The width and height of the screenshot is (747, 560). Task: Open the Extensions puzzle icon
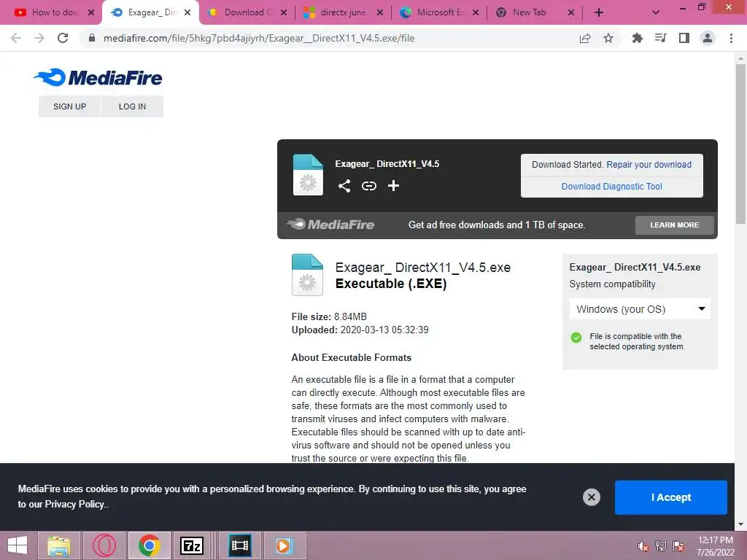coord(637,38)
